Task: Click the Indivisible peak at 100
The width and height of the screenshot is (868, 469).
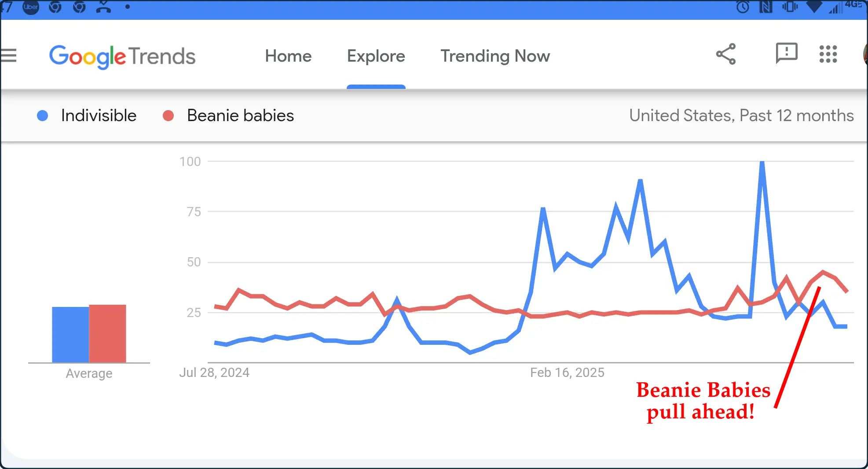Action: tap(762, 162)
